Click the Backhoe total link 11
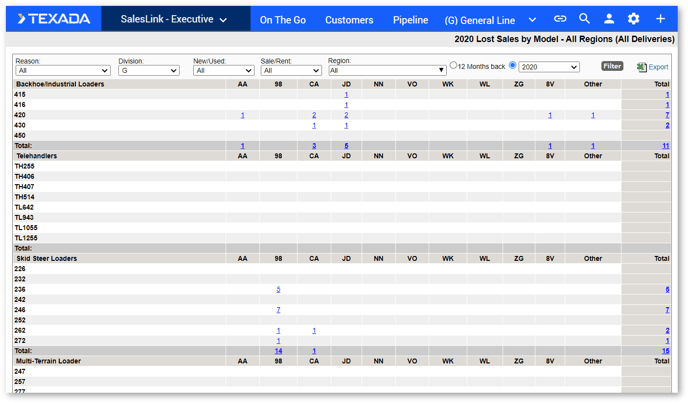The width and height of the screenshot is (688, 403). click(x=665, y=146)
